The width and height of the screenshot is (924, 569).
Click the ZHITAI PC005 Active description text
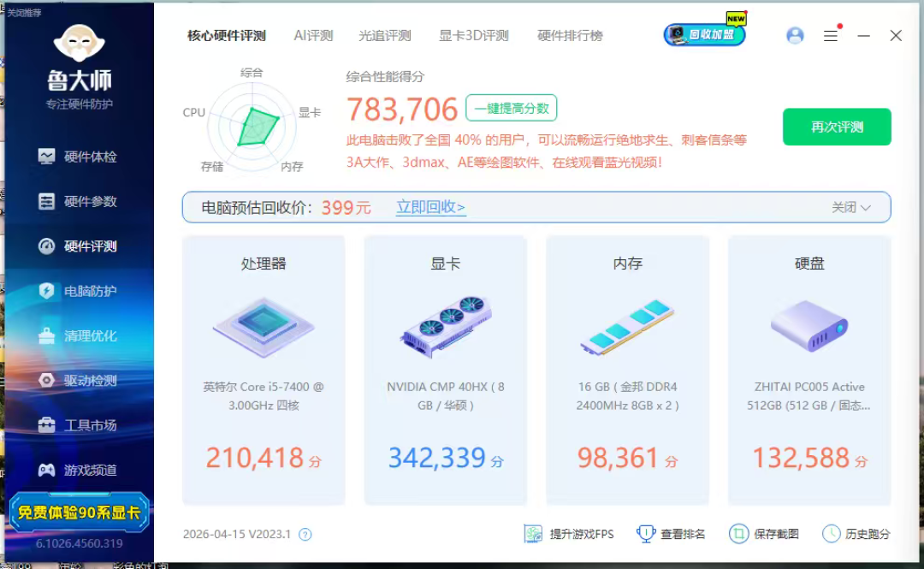point(809,396)
